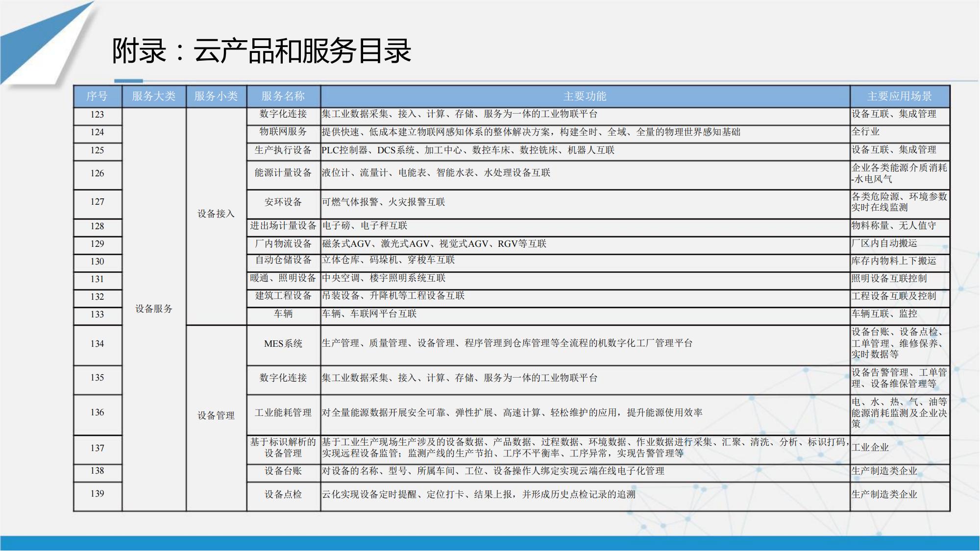Click 电子磅、电子秤互联 function text
This screenshot has height=551, width=980.
(365, 226)
